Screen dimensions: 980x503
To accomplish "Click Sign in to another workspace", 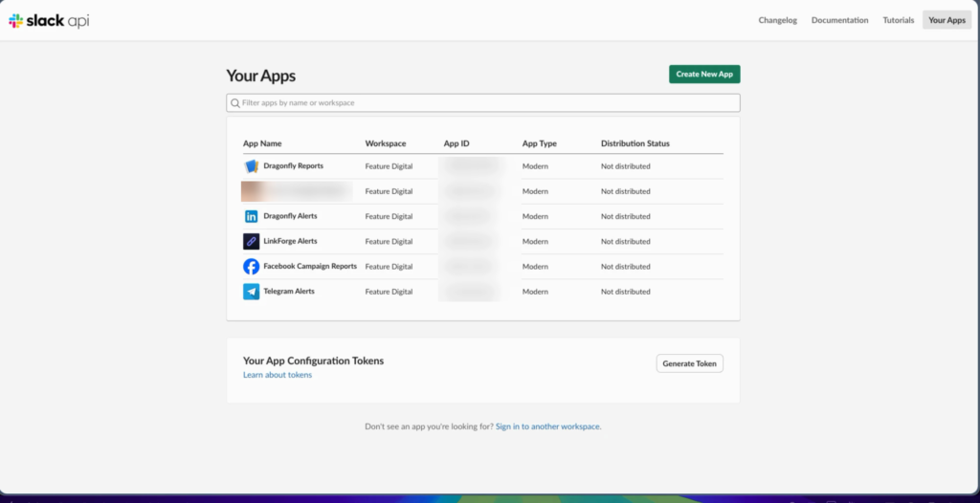I will tap(547, 426).
